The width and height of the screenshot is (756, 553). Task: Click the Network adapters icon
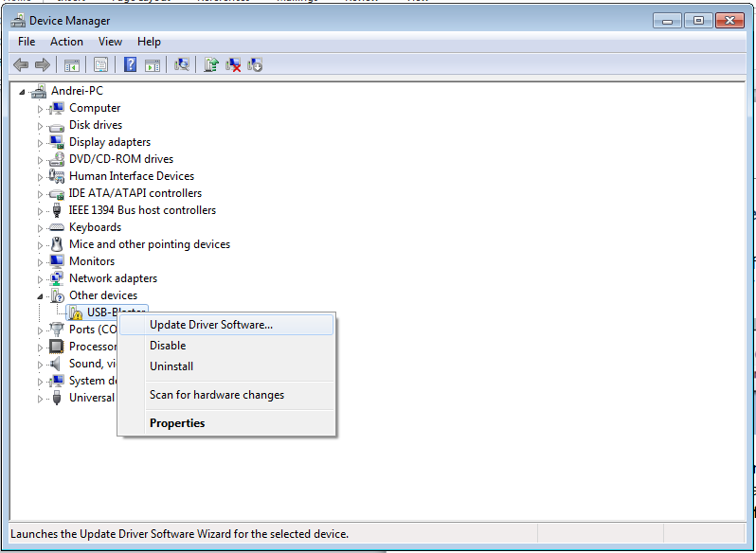click(57, 278)
